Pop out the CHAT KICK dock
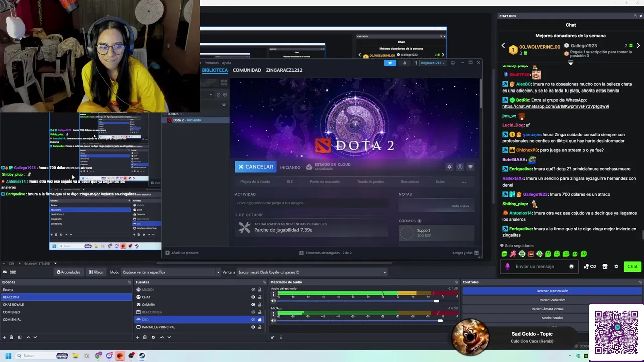 click(635, 16)
